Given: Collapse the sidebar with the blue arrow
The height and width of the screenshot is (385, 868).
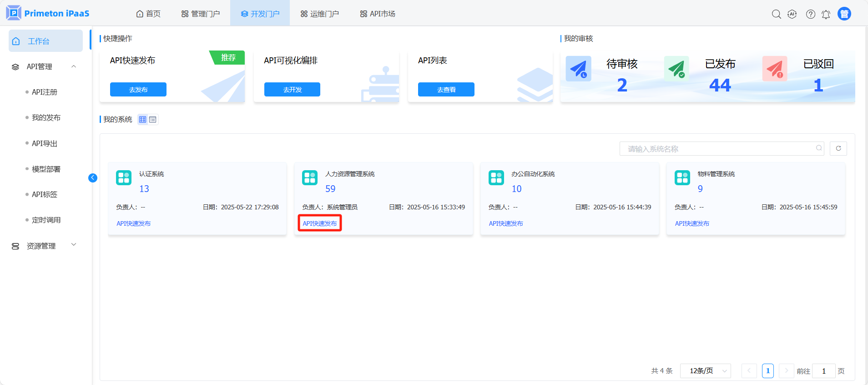Looking at the screenshot, I should click(x=93, y=178).
